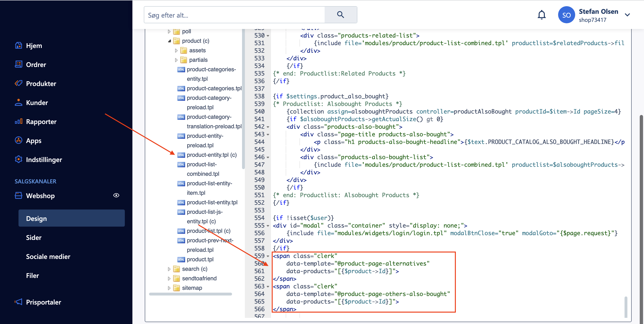Fold code at line 559
The image size is (644, 324).
[x=268, y=256]
